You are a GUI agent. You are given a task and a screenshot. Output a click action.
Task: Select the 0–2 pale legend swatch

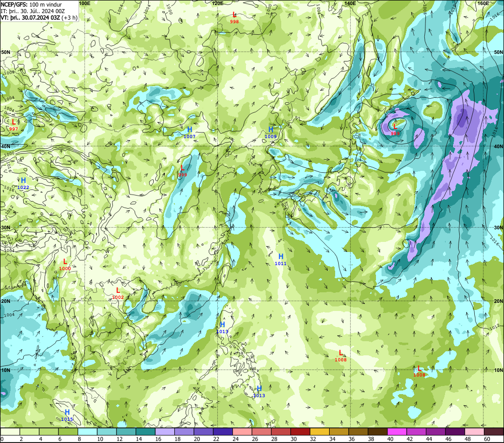pyautogui.click(x=10, y=431)
